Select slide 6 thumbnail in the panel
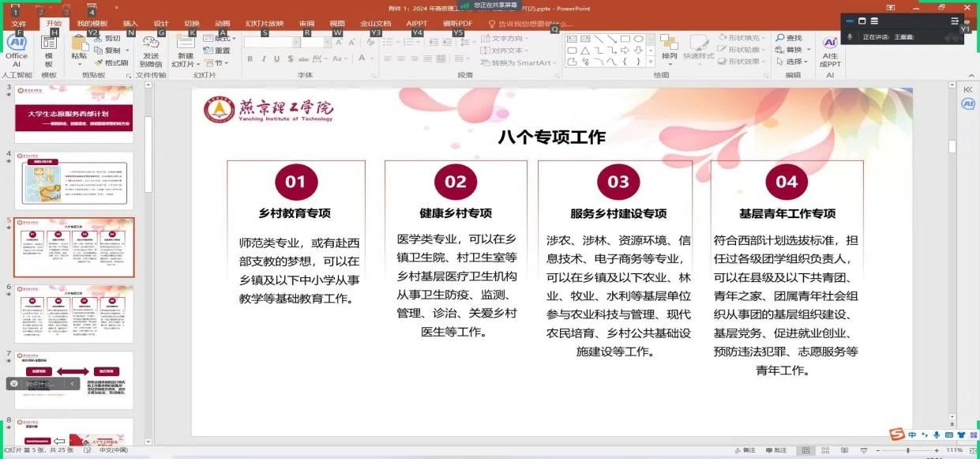Screen dimensions: 980x459 coord(74,314)
